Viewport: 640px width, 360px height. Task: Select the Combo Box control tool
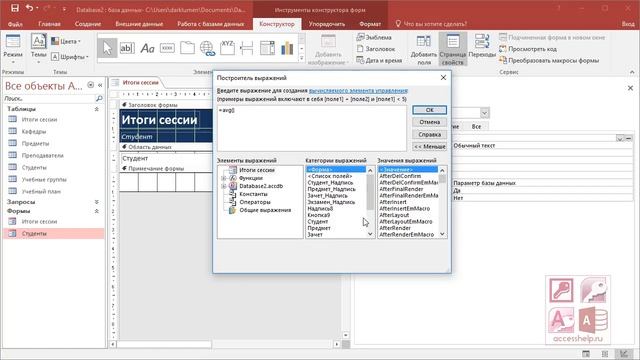click(x=267, y=48)
